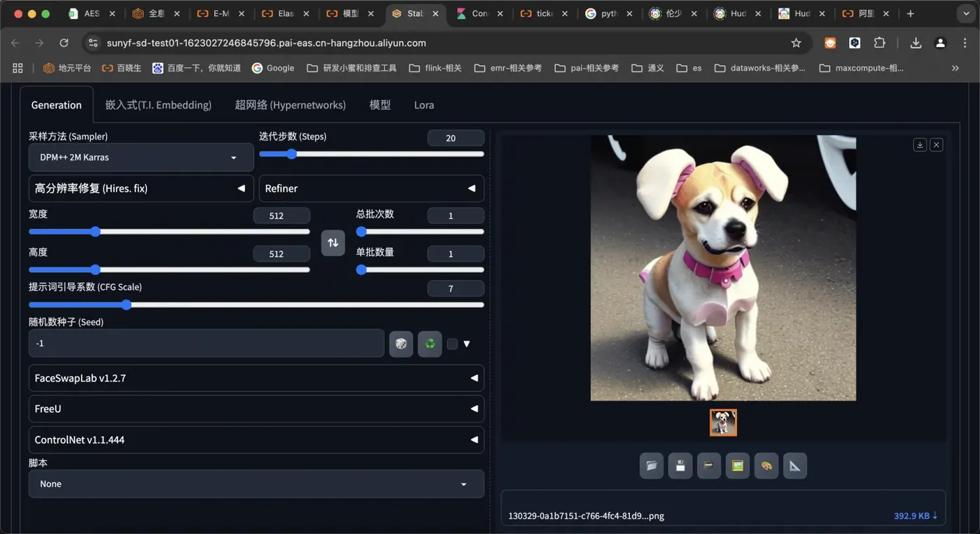Open the Google bookmark
This screenshot has height=534, width=980.
tap(273, 68)
